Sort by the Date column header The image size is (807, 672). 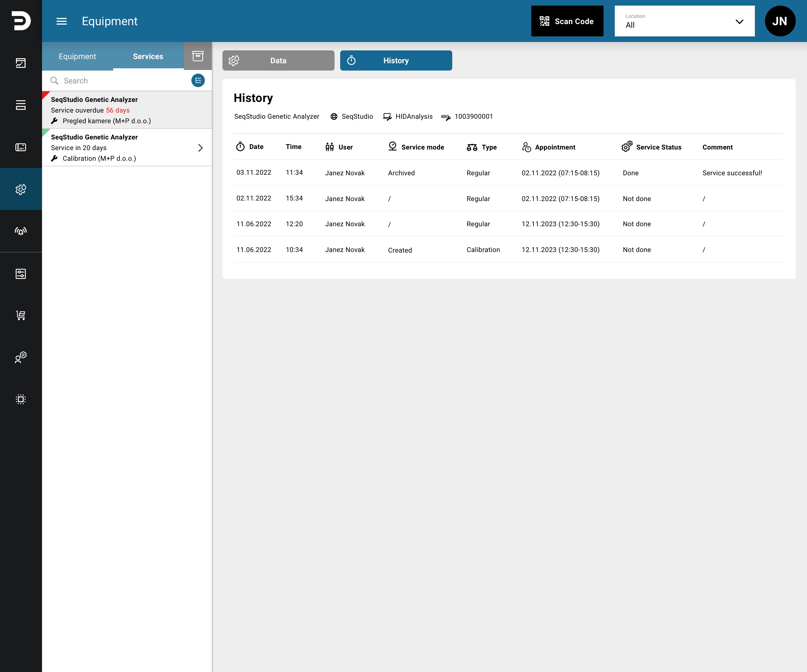point(250,147)
